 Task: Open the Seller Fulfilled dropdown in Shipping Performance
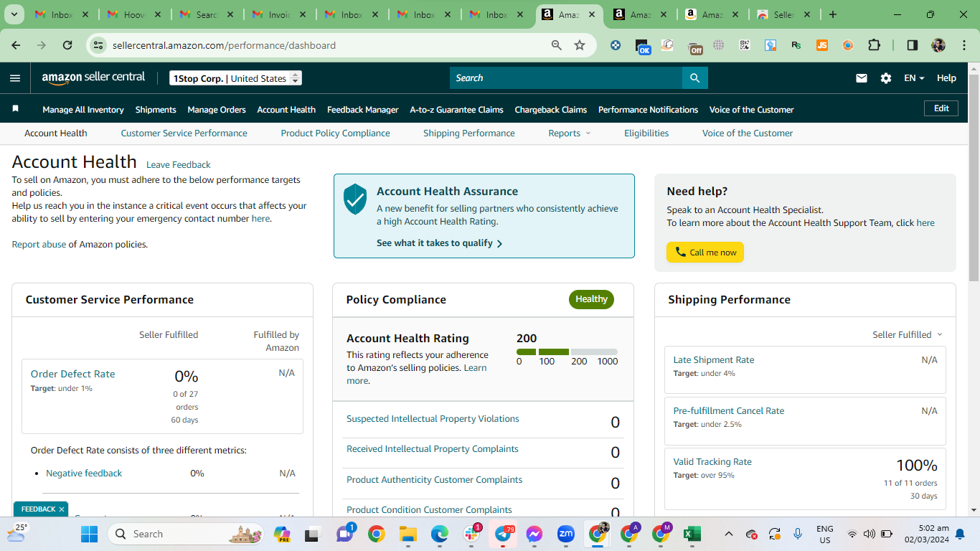pos(908,335)
